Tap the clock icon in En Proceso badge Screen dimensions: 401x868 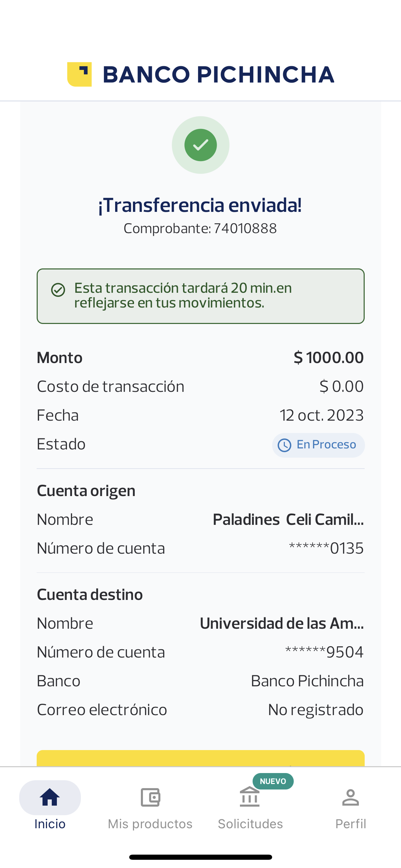pyautogui.click(x=284, y=445)
